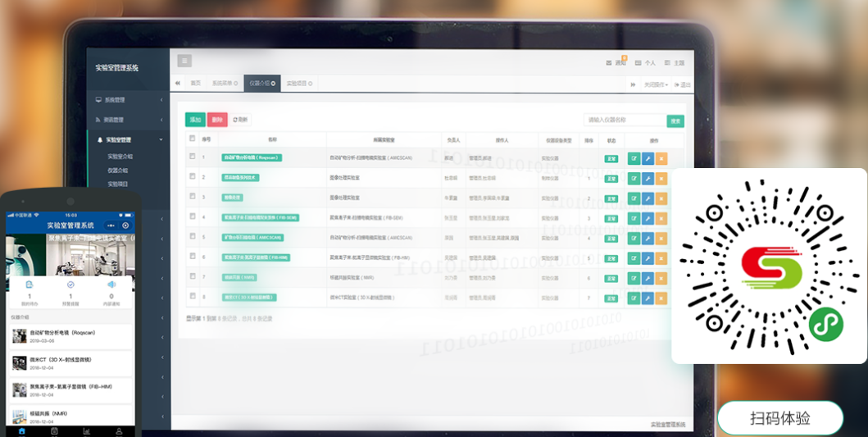Switch to the 系统菜单 tab
Screen dimensions: 868x437
[225, 83]
